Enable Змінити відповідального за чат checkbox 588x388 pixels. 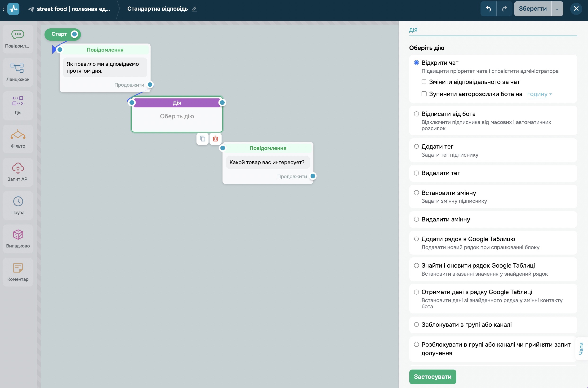point(424,82)
